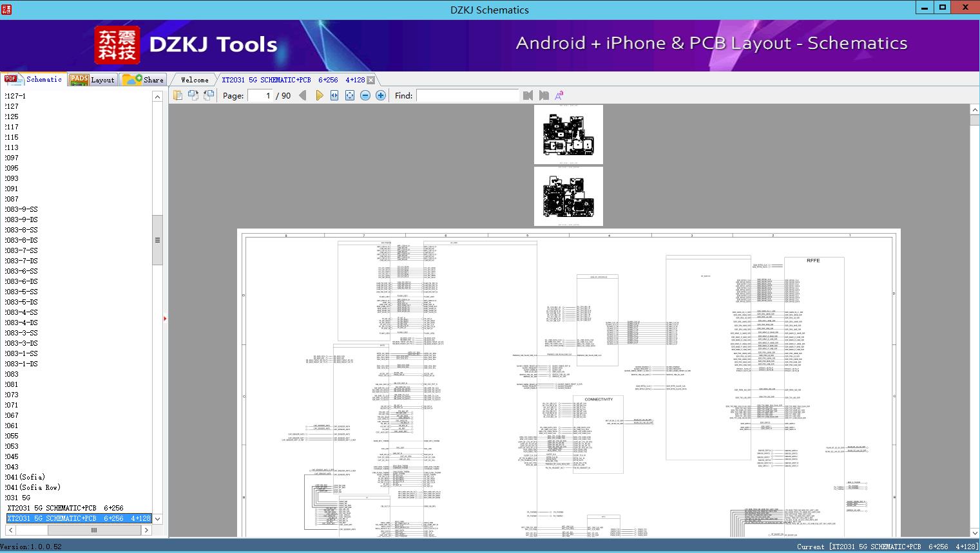Screen dimensions: 980x553
Task: Select the 117 model entry
Action: tap(12, 127)
